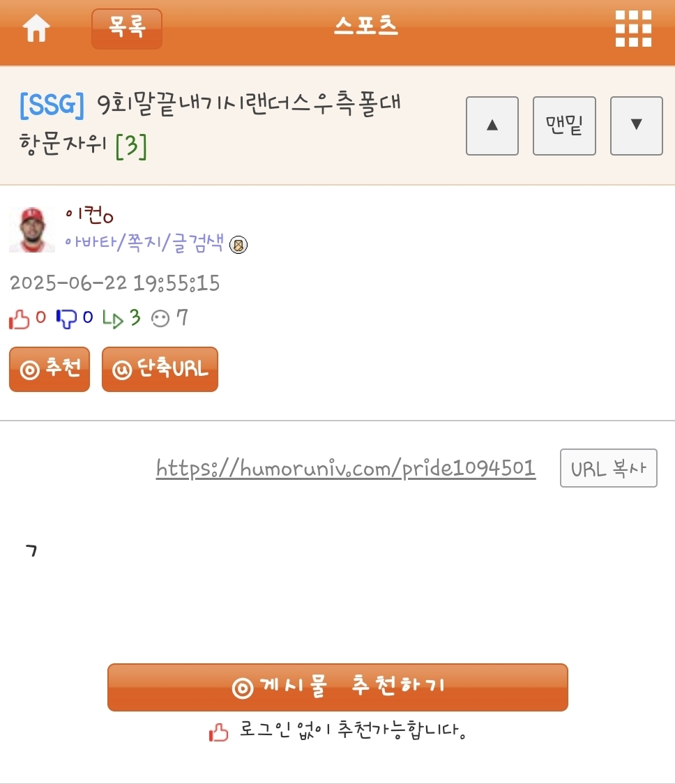Click the smiley face view icon

click(160, 319)
